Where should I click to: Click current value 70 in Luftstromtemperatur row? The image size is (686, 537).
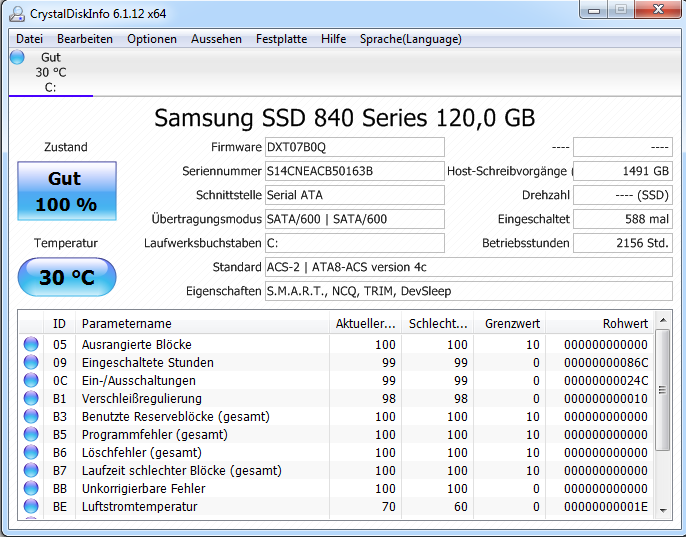click(388, 506)
